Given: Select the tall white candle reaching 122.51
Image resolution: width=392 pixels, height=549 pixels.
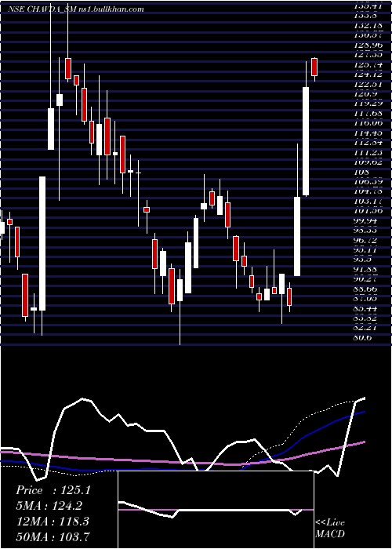Looking at the screenshot, I should (306, 141).
